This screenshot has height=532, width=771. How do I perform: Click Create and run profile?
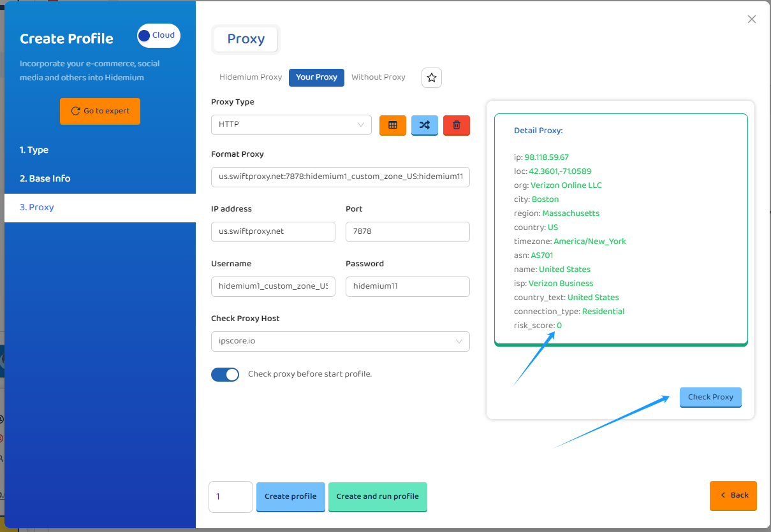(x=378, y=496)
